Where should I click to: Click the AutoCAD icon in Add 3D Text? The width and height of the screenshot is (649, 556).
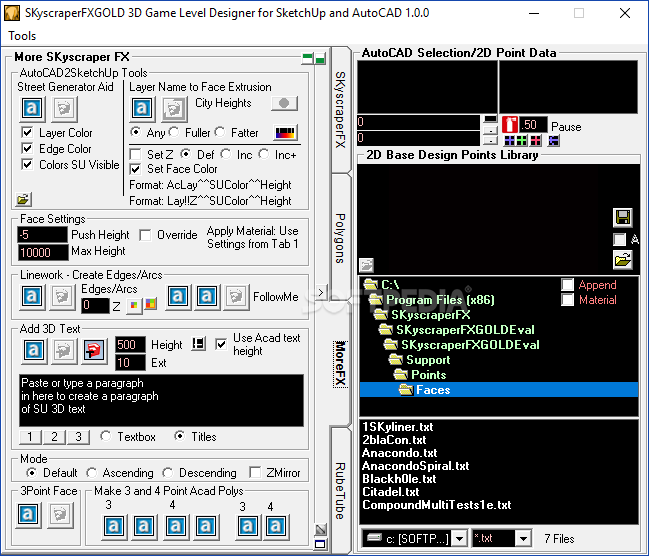[x=34, y=351]
